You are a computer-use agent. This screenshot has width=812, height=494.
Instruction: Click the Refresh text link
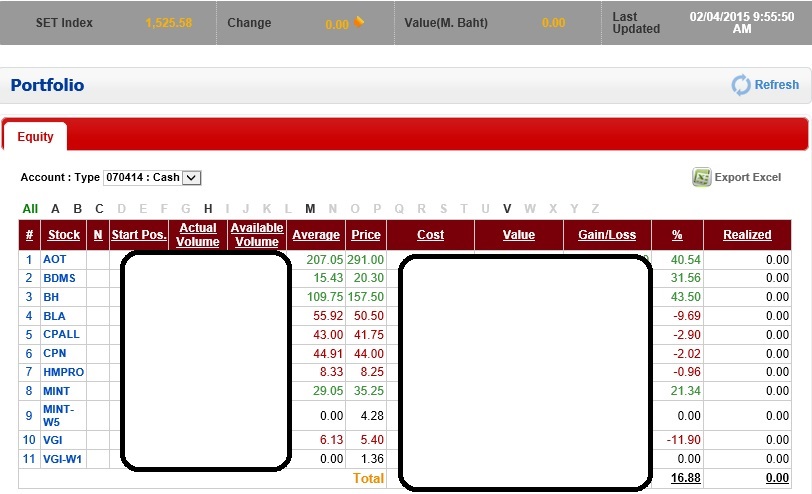click(x=776, y=84)
